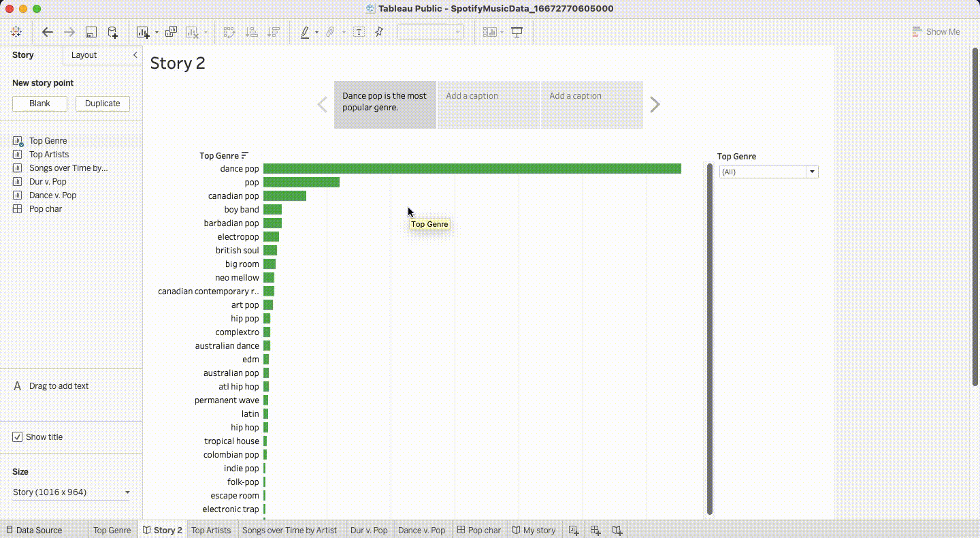Click the dance pop bar

472,169
